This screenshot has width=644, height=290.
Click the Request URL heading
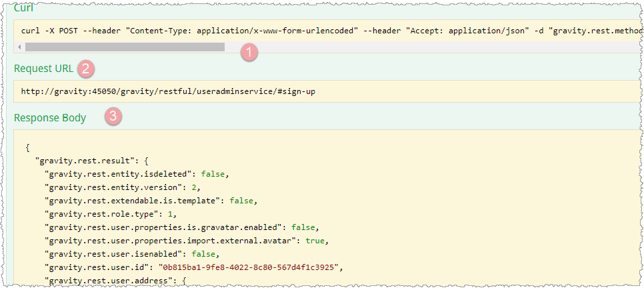[x=43, y=69]
